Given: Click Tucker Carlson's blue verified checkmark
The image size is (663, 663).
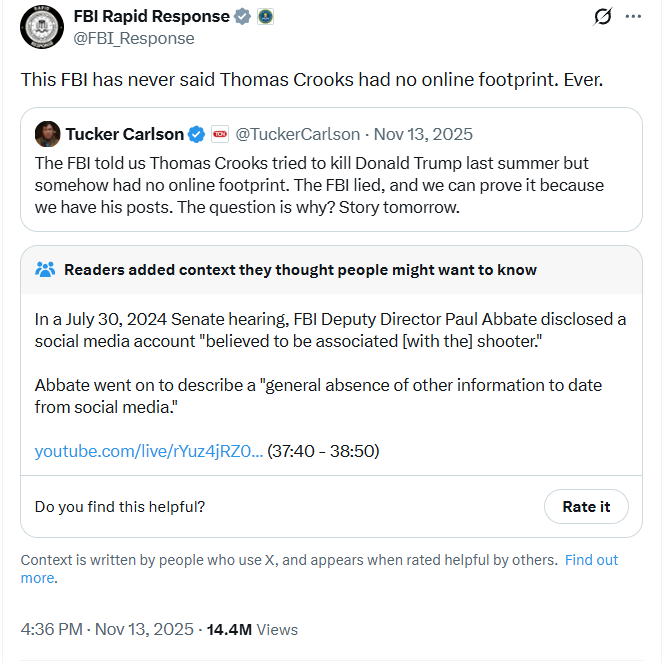Looking at the screenshot, I should tap(198, 134).
